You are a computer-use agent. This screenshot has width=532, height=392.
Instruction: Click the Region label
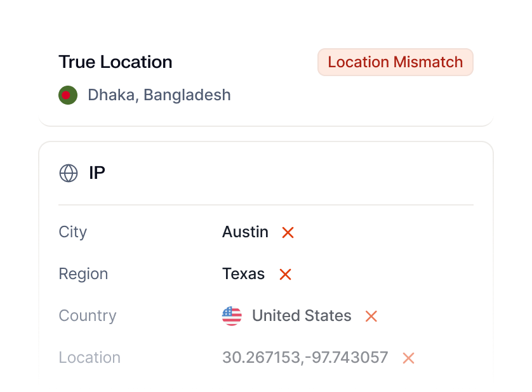point(83,274)
